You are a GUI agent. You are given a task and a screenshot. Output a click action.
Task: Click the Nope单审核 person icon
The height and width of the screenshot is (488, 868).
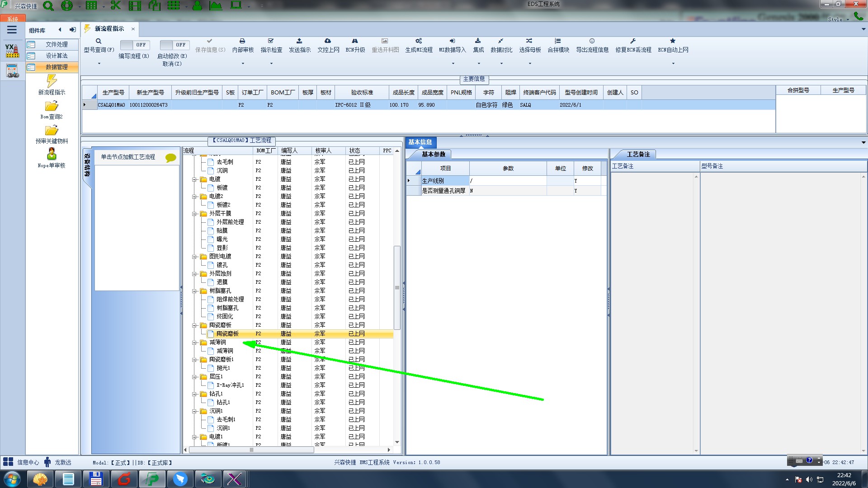[x=52, y=154]
